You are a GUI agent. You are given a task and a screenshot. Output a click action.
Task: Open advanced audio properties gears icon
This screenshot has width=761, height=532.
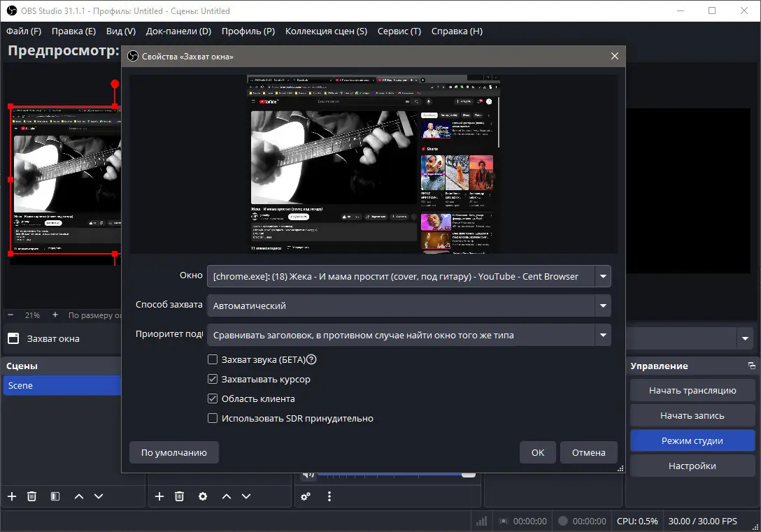[306, 496]
